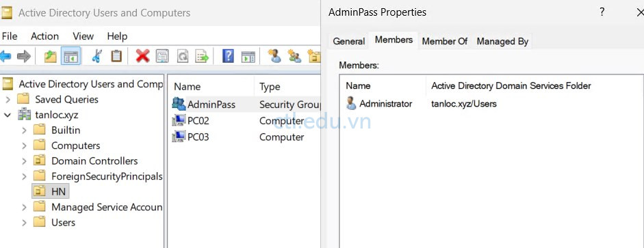Click the Security Group type cell
Viewport: 644px width, 248px height.
coord(289,105)
